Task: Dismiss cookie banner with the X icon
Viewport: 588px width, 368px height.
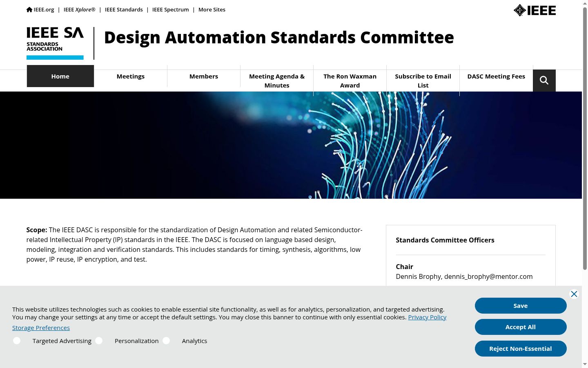Action: (574, 294)
